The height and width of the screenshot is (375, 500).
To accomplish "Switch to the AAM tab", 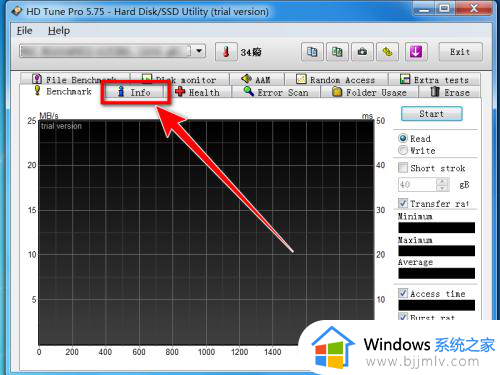I will click(x=257, y=79).
